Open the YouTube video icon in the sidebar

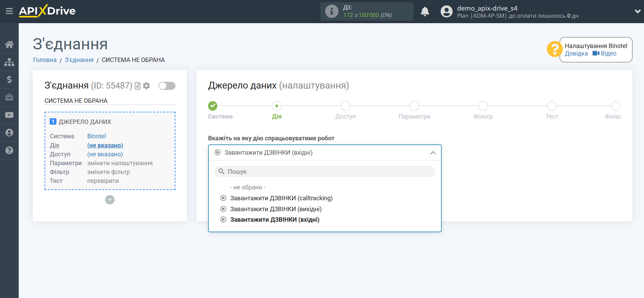click(x=9, y=115)
